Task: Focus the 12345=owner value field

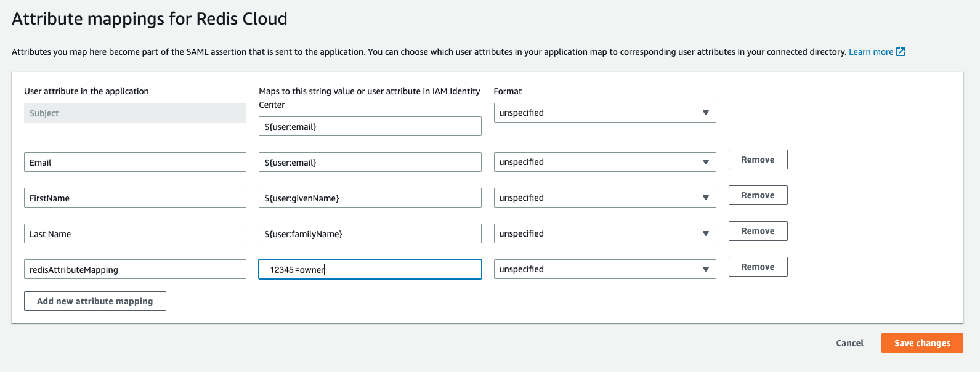Action: [x=370, y=270]
